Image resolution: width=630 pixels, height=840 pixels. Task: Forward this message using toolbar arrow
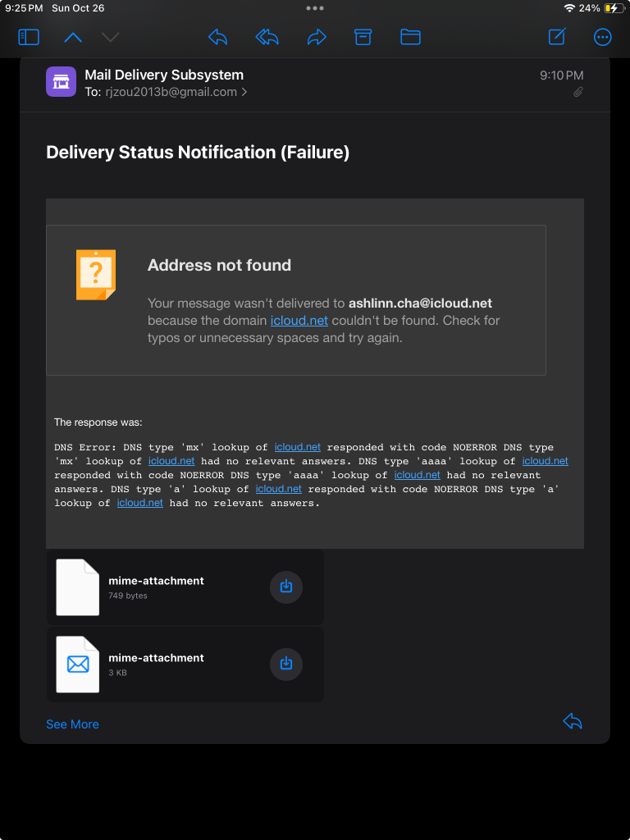point(317,37)
